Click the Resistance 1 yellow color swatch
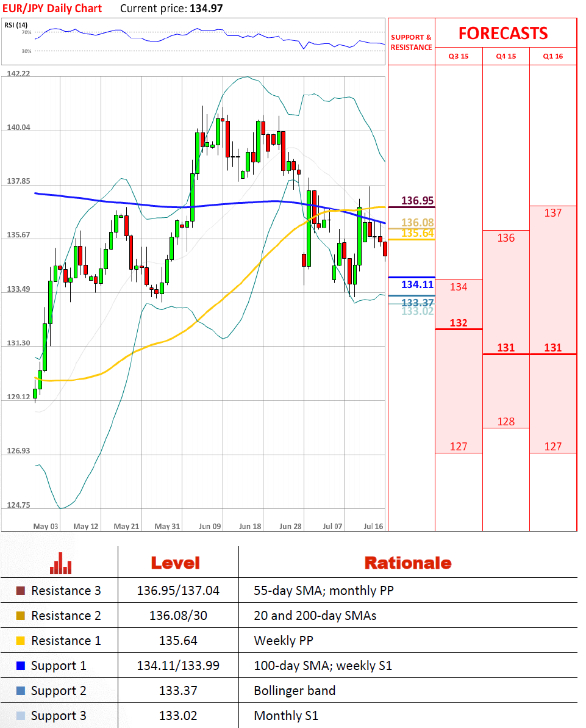This screenshot has width=586, height=728. pyautogui.click(x=20, y=641)
